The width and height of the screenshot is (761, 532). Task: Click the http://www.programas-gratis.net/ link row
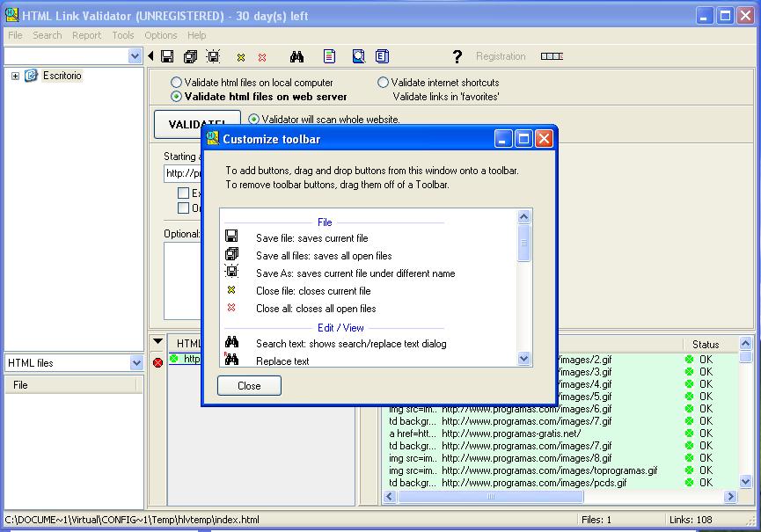561,434
